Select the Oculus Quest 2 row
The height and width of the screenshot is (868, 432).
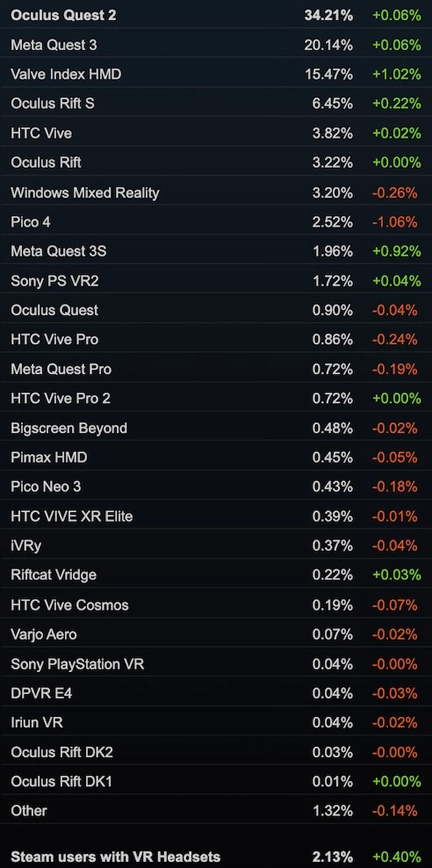pos(216,16)
